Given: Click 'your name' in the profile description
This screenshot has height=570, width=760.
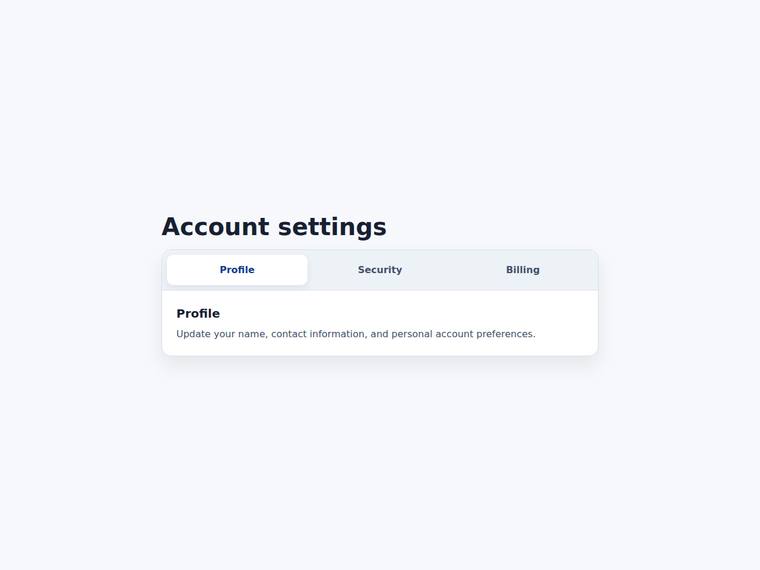Looking at the screenshot, I should (x=240, y=334).
